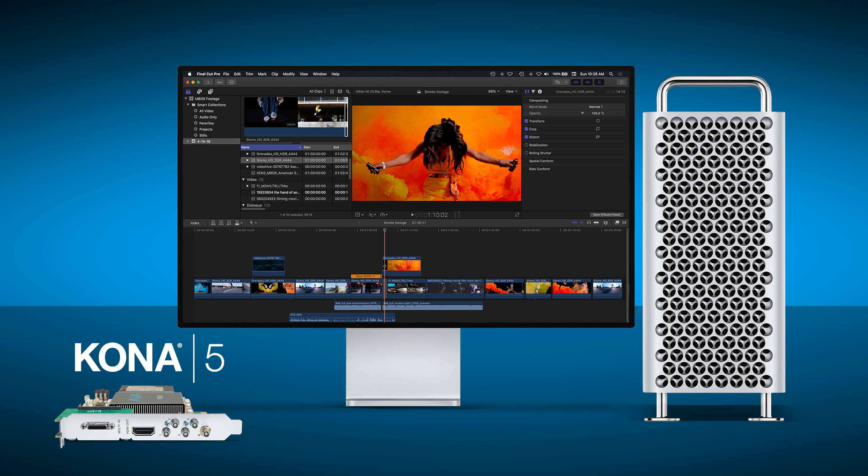
Task: Click the browser search magnifier icon
Action: (x=348, y=91)
